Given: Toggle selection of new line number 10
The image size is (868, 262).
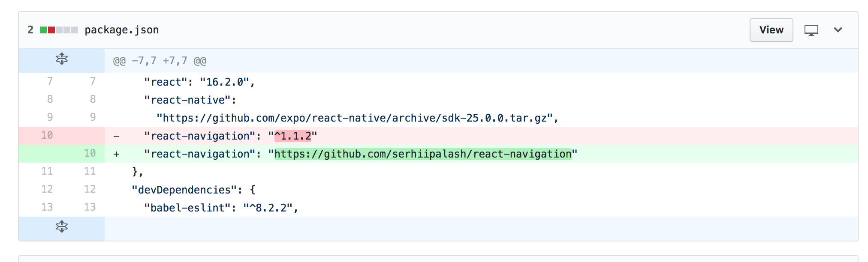Looking at the screenshot, I should 90,153.
